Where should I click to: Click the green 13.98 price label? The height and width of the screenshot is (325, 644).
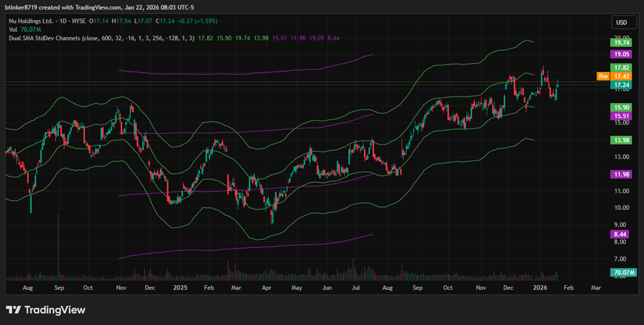click(620, 140)
